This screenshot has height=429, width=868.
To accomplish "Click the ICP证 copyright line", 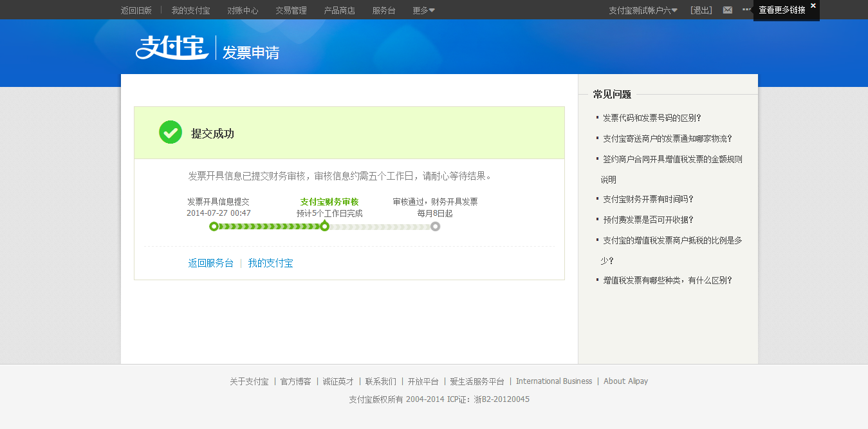I will (439, 399).
